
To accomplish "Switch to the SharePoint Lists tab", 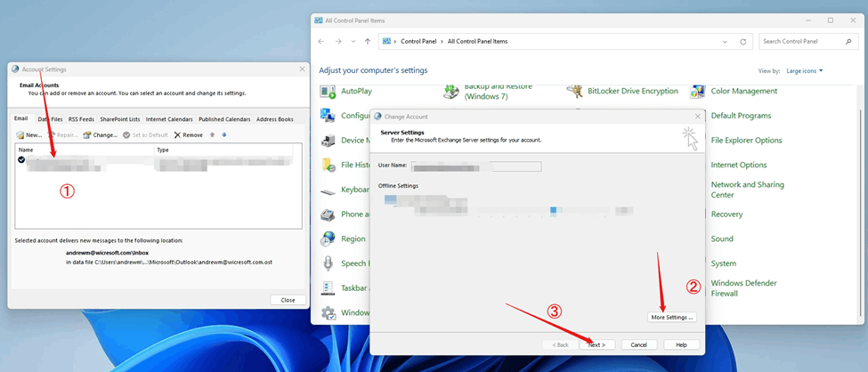I will coord(120,119).
